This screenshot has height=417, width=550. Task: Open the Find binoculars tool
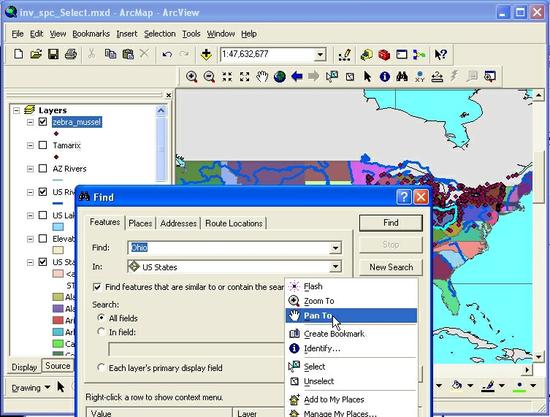tap(402, 76)
